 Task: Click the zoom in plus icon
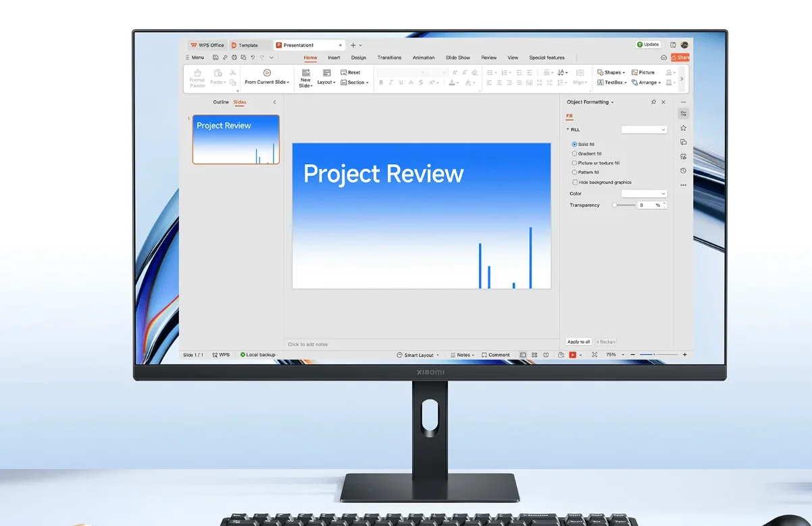point(684,355)
